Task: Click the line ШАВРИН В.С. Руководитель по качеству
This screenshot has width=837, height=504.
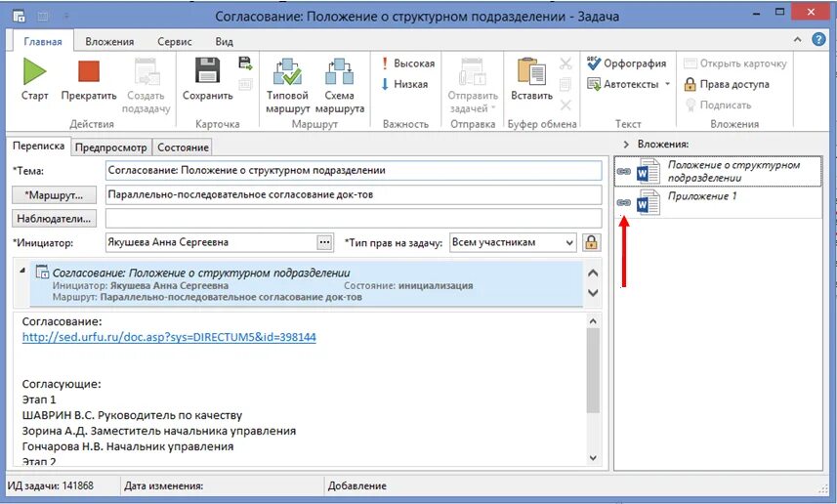Action: click(x=133, y=415)
